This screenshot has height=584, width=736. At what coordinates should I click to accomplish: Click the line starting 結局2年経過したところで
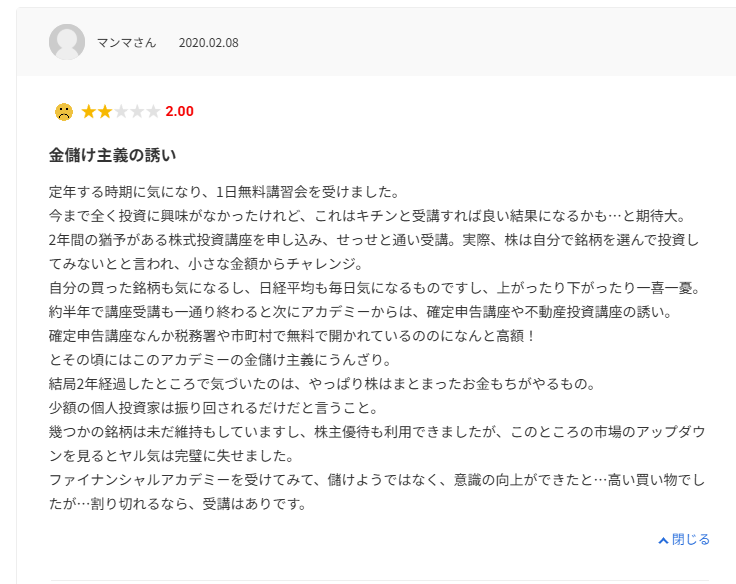tap(322, 384)
